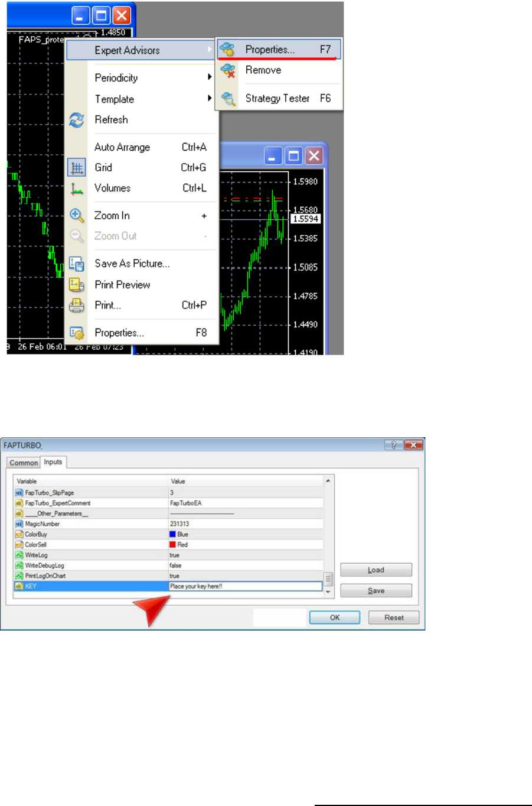The height and width of the screenshot is (806, 532).
Task: Click the Volumes chart icon
Action: pos(77,188)
